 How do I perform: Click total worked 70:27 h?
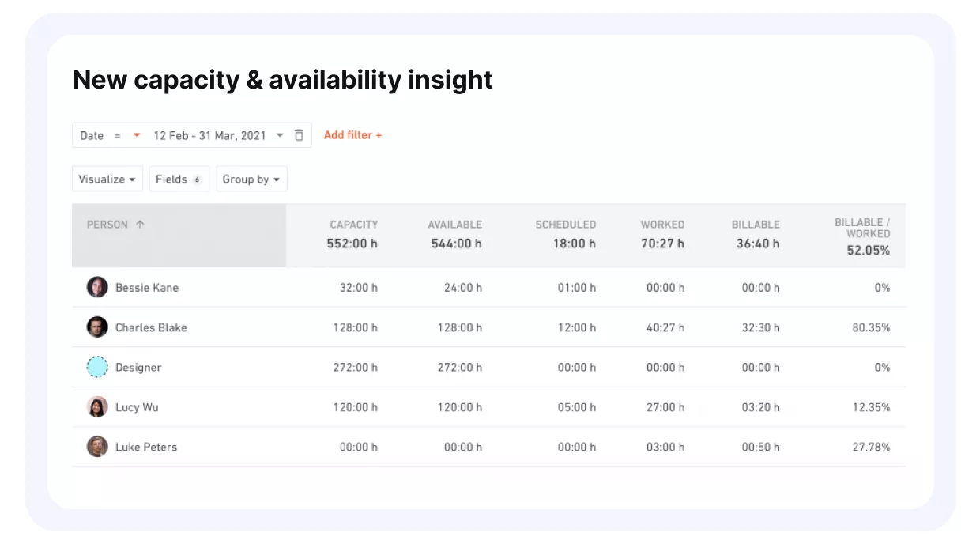point(663,244)
